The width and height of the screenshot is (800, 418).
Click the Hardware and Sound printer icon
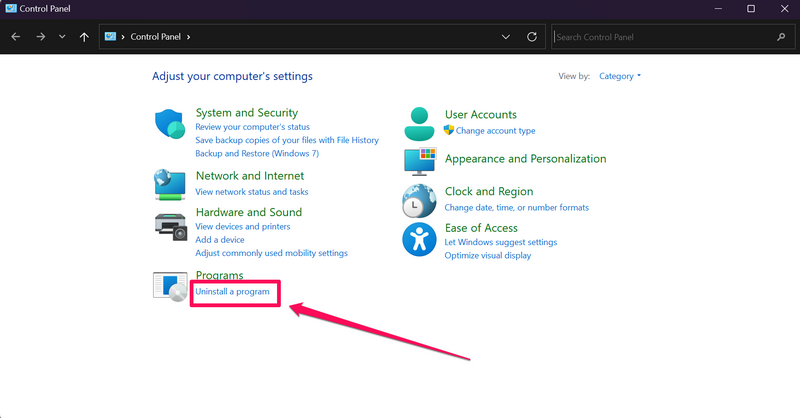169,225
